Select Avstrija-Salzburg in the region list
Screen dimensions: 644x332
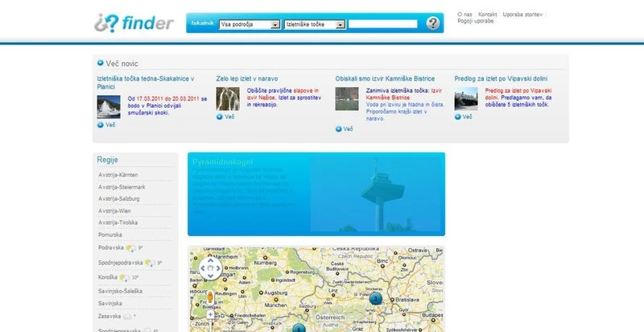[x=118, y=198]
